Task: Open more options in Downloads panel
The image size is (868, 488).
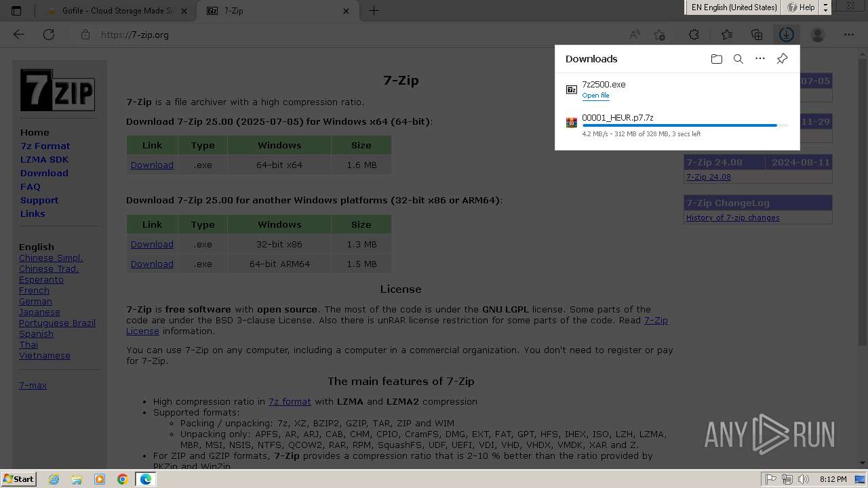Action: [760, 59]
